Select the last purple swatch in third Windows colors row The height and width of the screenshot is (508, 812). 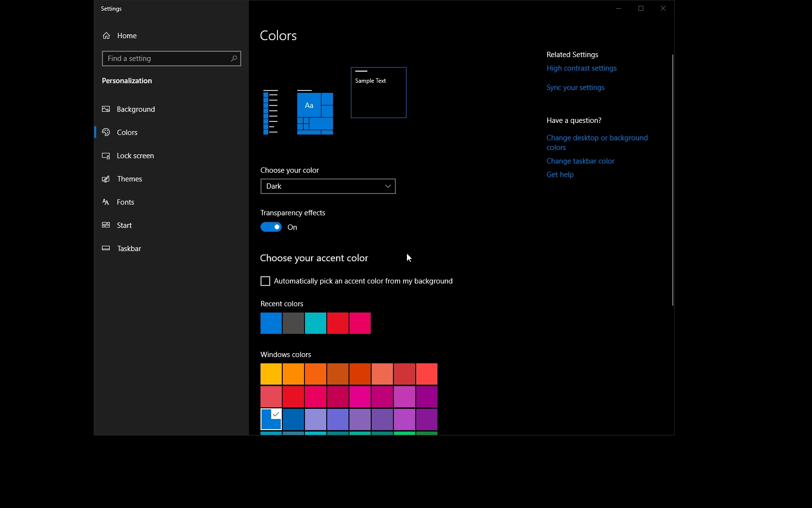(427, 419)
